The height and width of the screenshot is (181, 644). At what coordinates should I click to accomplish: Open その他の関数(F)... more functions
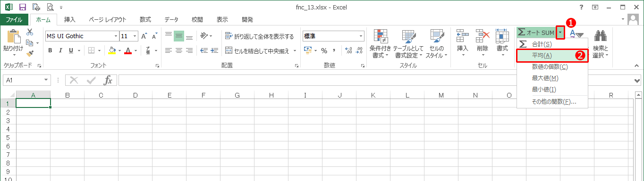click(552, 101)
